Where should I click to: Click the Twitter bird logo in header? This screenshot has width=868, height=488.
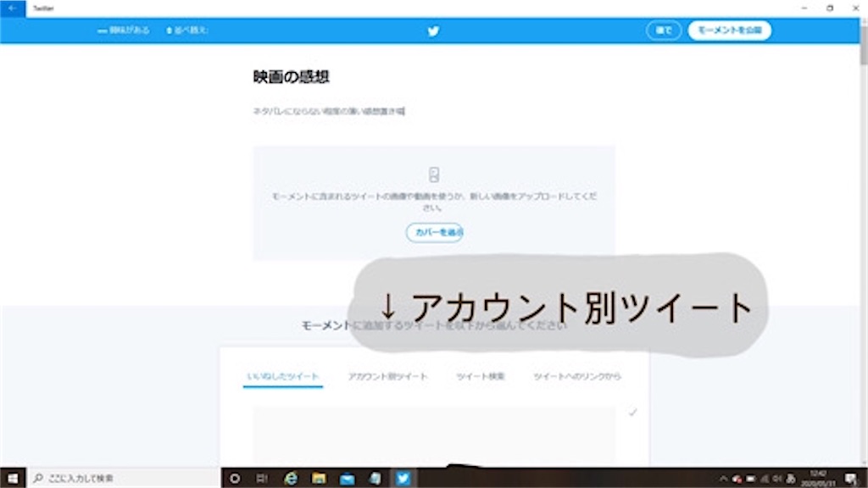(433, 31)
